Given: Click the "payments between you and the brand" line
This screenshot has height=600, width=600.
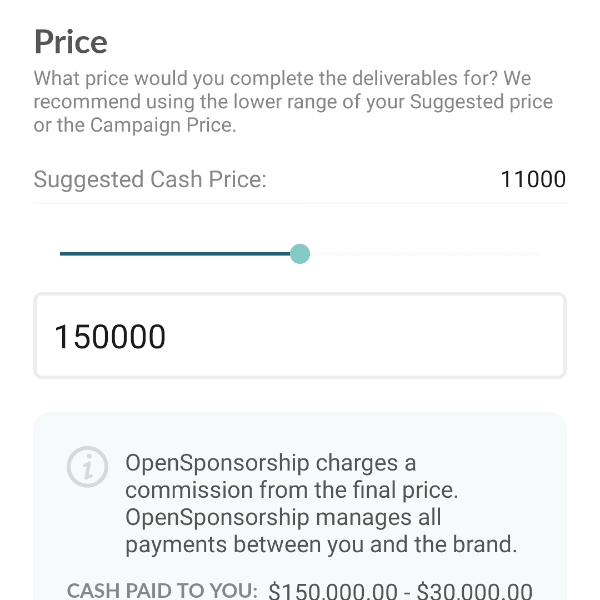Looking at the screenshot, I should [x=321, y=545].
